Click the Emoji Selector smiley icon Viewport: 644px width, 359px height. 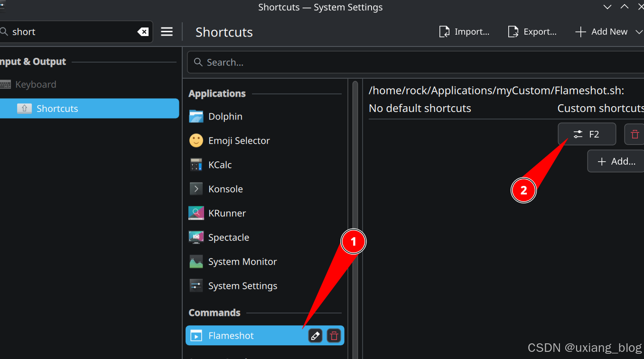click(x=196, y=140)
